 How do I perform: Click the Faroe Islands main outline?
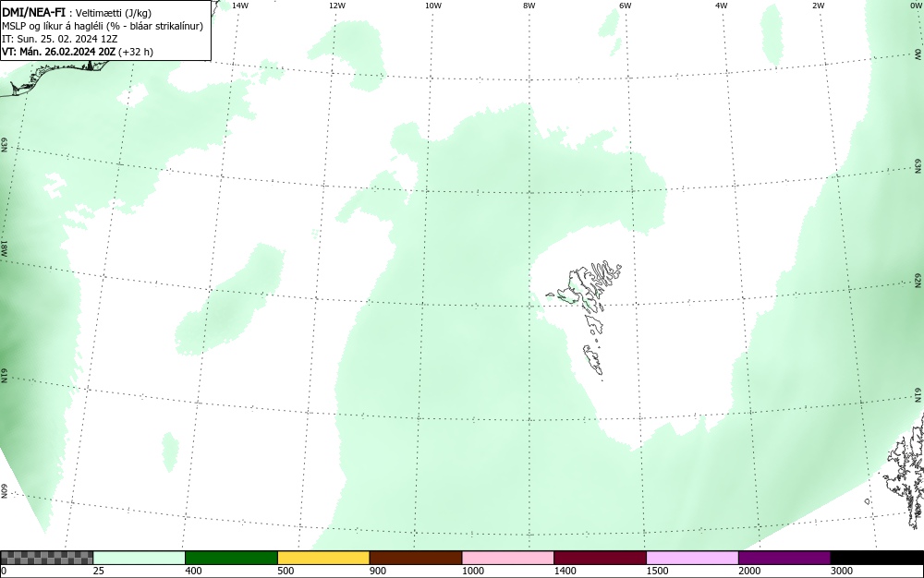[x=585, y=286]
